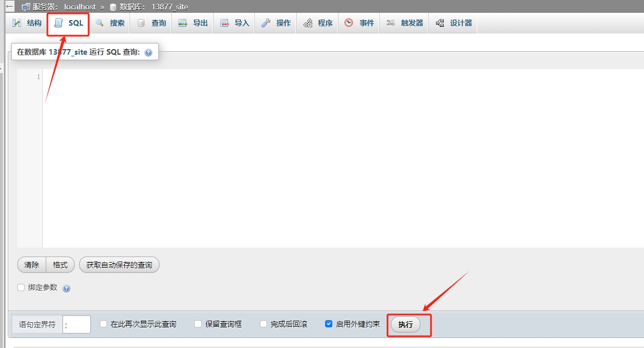
Task: Enable 完成后回滚 checkbox
Action: 264,324
